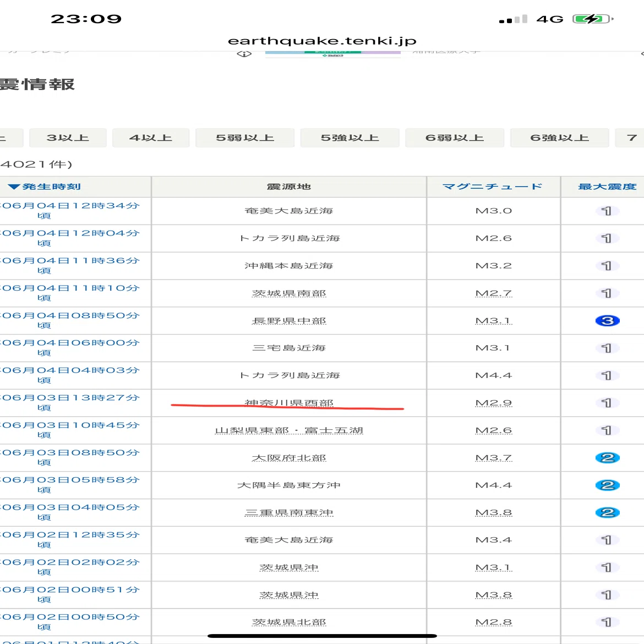Viewport: 644px width, 644px height.
Task: Click intensity 1 icon for 茨城県南部
Action: [x=607, y=293]
